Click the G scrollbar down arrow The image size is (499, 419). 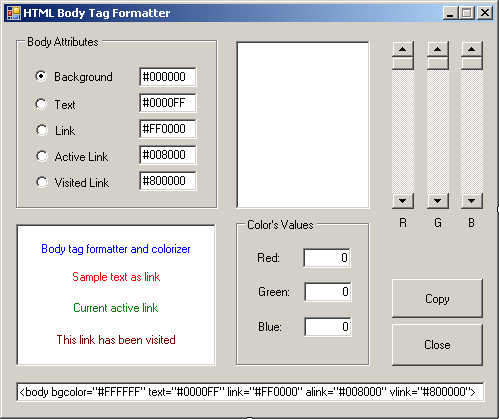tap(438, 201)
